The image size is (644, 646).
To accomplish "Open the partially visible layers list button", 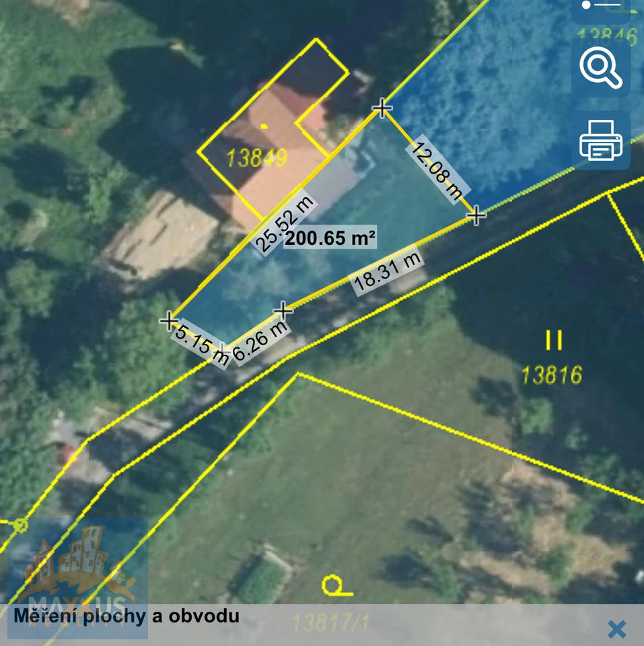I will pyautogui.click(x=600, y=8).
